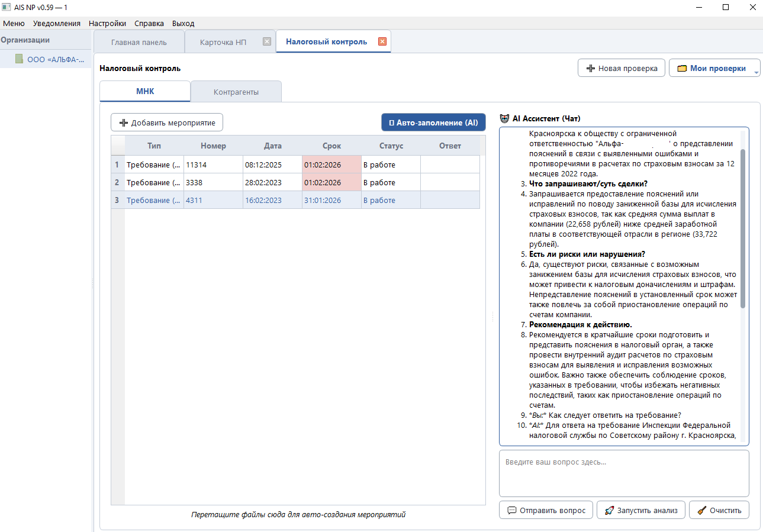Image resolution: width=763 pixels, height=532 pixels.
Task: Click the plus icon on Новая проверка
Action: (590, 69)
